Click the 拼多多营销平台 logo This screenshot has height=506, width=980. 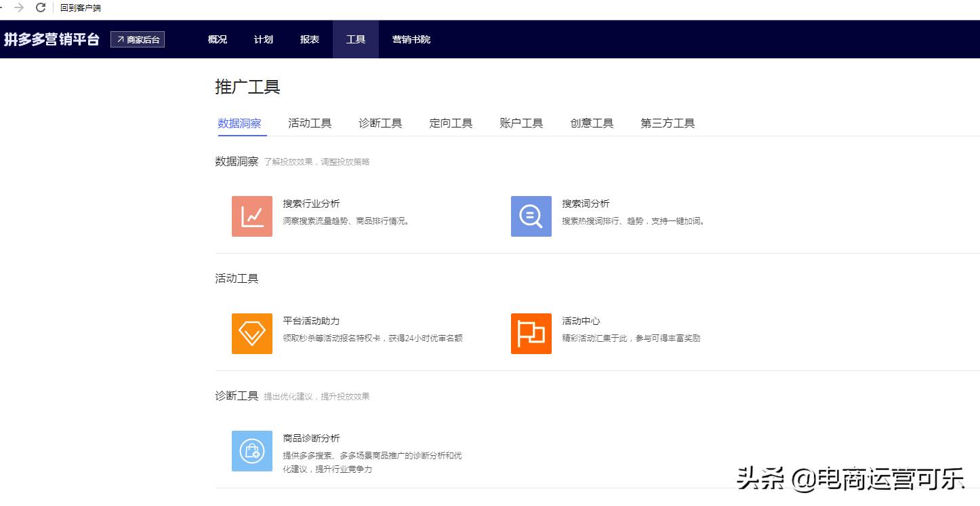point(52,39)
